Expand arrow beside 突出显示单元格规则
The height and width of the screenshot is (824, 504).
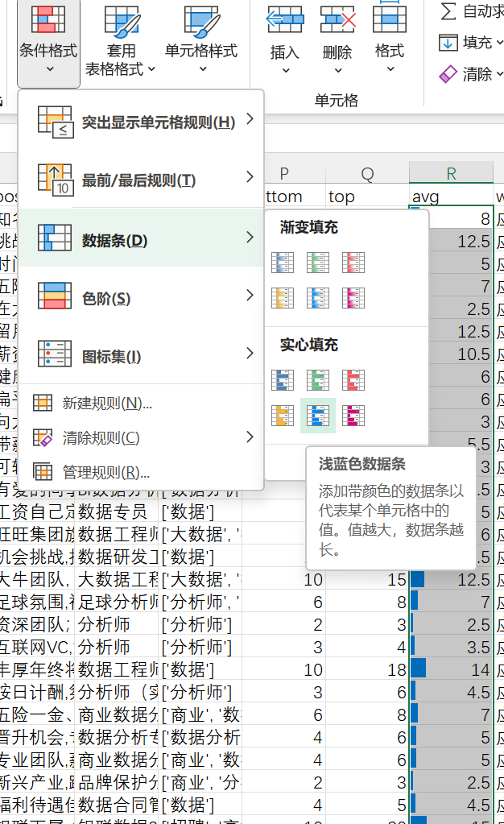tap(250, 118)
